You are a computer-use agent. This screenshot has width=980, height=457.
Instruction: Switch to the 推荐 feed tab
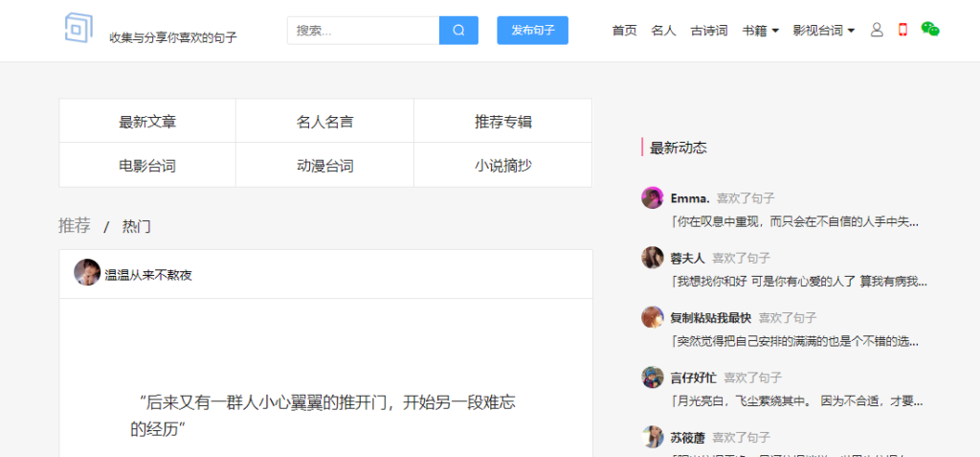[75, 225]
